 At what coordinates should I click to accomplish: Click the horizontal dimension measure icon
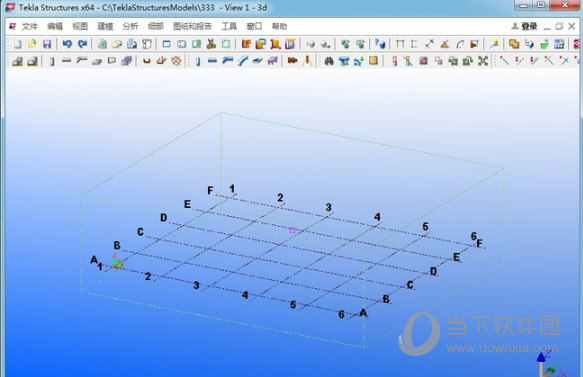(x=400, y=44)
